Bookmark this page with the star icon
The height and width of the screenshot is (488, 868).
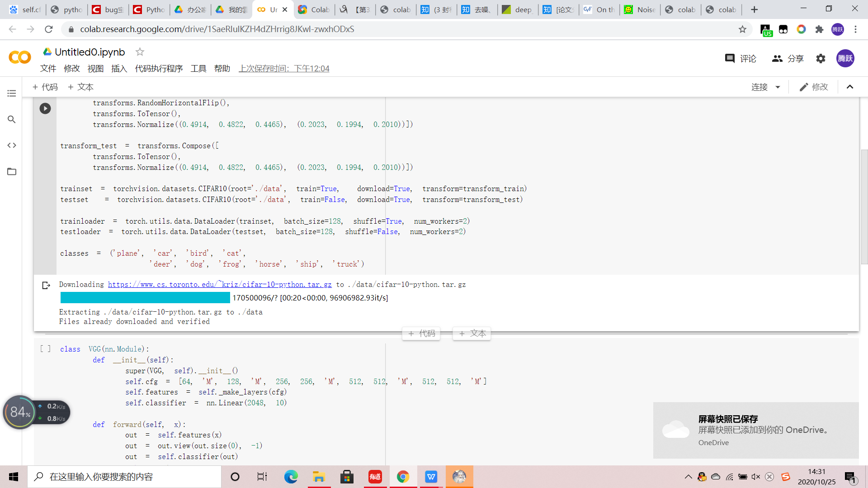[742, 29]
